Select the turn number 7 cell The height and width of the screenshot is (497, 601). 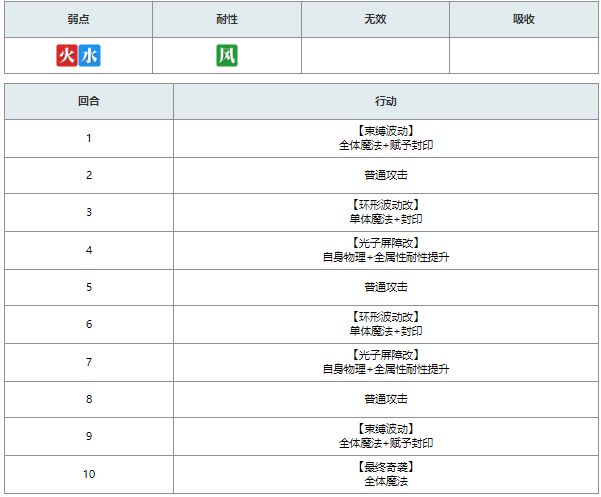(89, 362)
